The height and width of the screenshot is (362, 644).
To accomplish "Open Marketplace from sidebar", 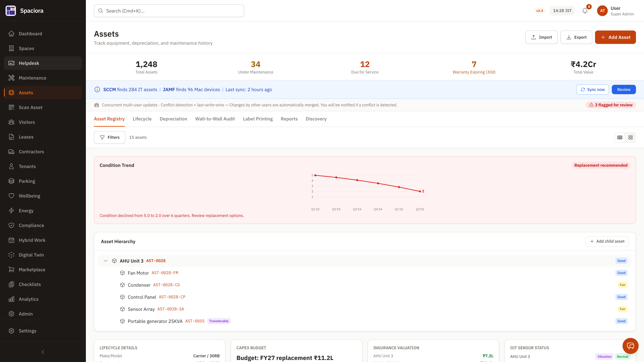I will pos(43,269).
